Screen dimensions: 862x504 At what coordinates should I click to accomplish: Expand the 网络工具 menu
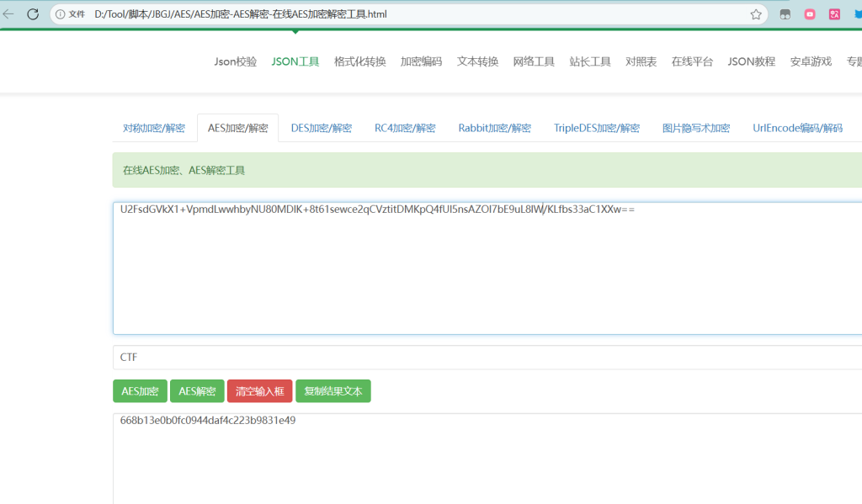(x=534, y=61)
